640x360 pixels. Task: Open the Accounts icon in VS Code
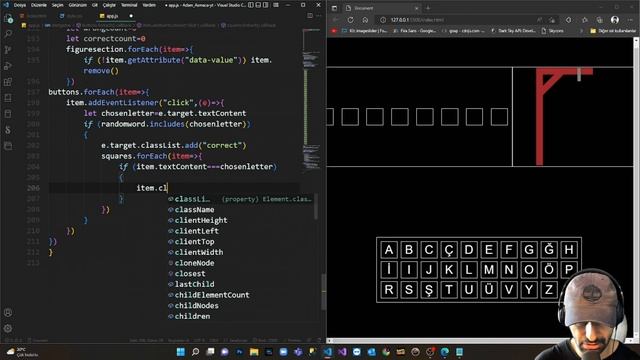pos(8,313)
